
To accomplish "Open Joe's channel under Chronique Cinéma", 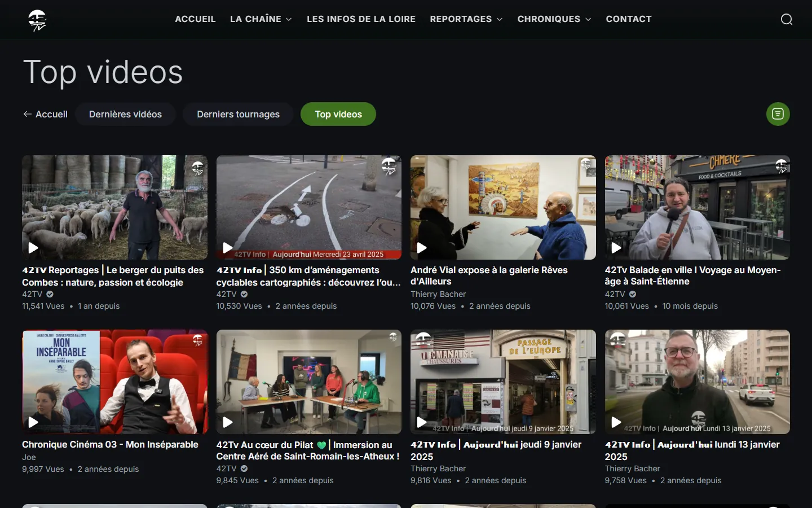I will (29, 457).
